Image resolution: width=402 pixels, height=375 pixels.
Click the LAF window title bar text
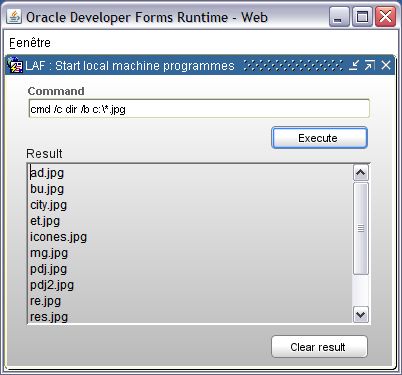pos(130,65)
